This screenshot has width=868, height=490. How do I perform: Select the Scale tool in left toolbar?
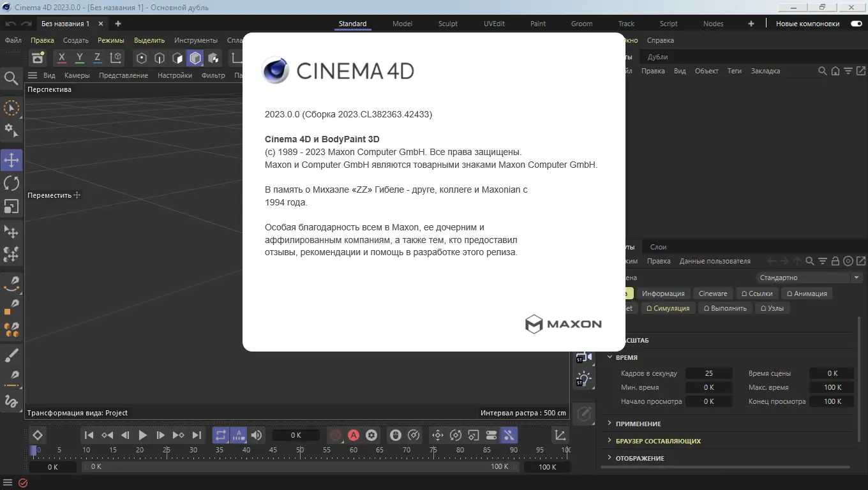pos(11,206)
